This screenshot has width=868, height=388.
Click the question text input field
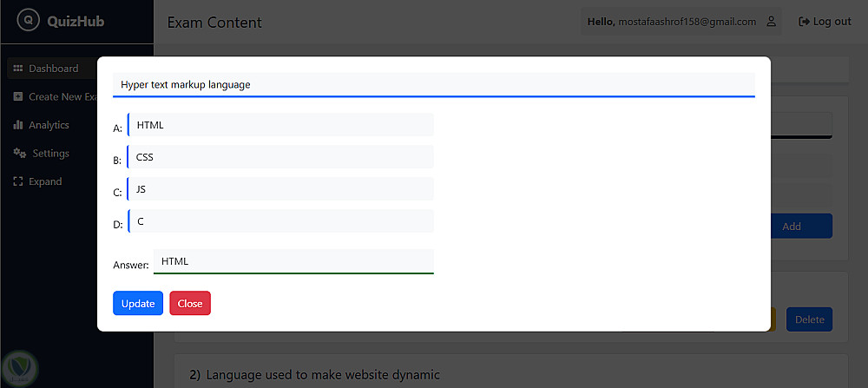tap(434, 84)
